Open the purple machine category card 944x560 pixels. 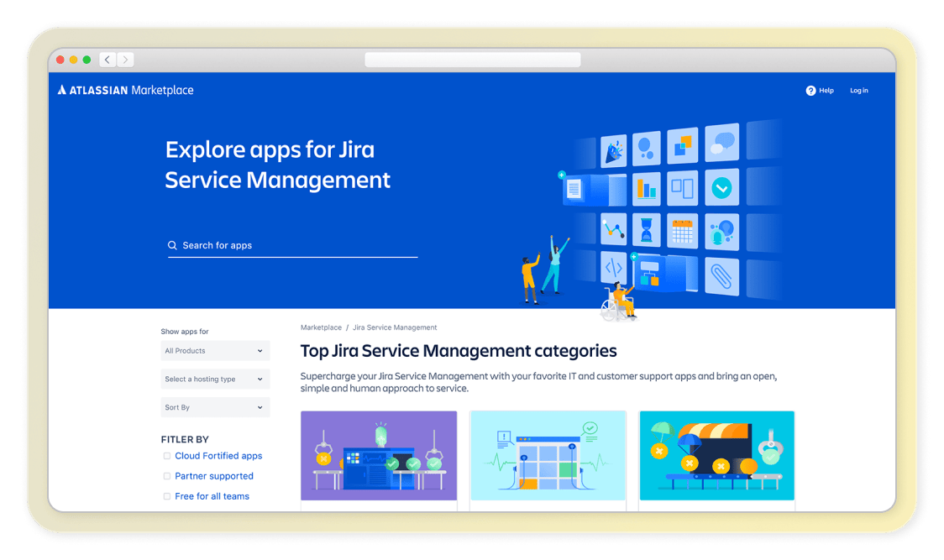click(x=379, y=456)
